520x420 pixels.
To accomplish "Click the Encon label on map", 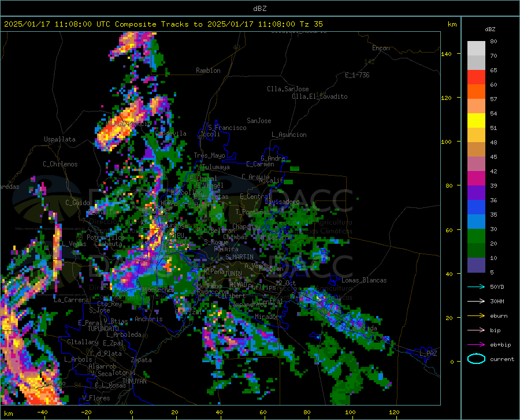I will coord(381,48).
